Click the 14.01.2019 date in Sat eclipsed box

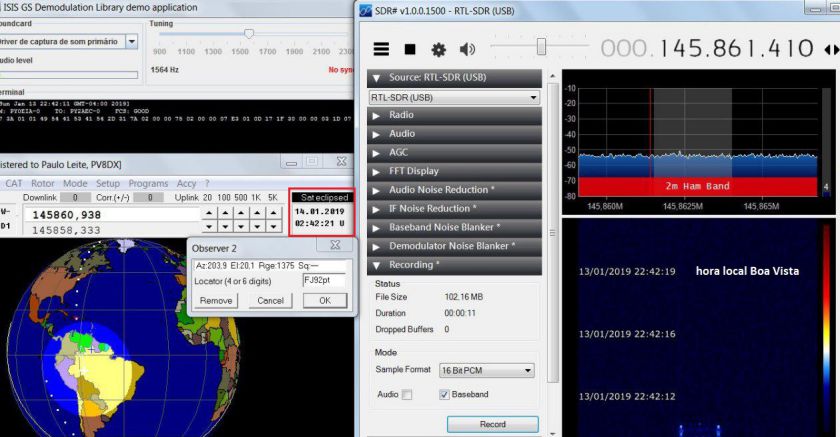(319, 212)
